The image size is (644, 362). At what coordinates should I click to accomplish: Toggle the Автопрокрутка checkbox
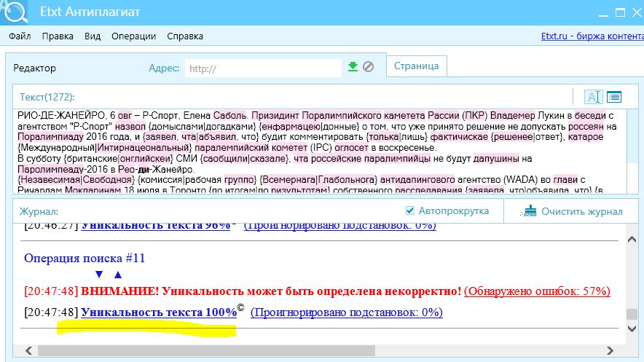(410, 210)
